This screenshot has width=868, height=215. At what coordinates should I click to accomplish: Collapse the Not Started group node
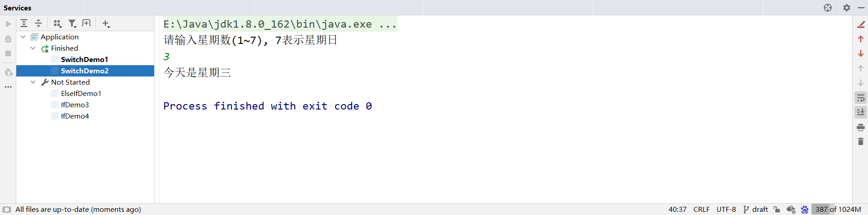coord(33,82)
